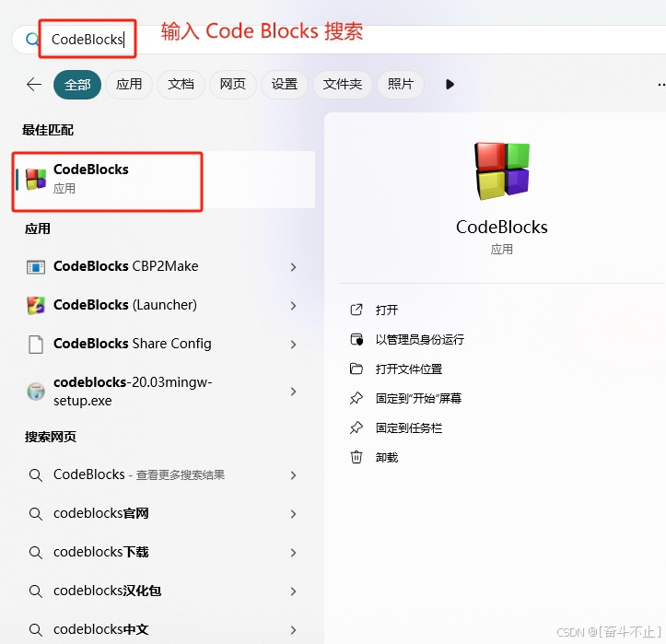Choose 卸载 to uninstall CodeBlocks
Image resolution: width=666 pixels, height=644 pixels.
coord(387,458)
